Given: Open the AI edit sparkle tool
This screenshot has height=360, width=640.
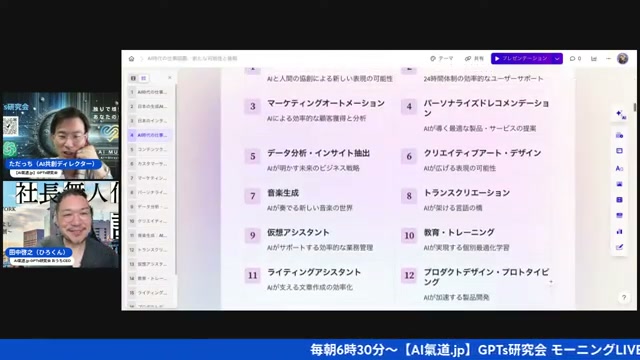Looking at the screenshot, I should click(620, 115).
